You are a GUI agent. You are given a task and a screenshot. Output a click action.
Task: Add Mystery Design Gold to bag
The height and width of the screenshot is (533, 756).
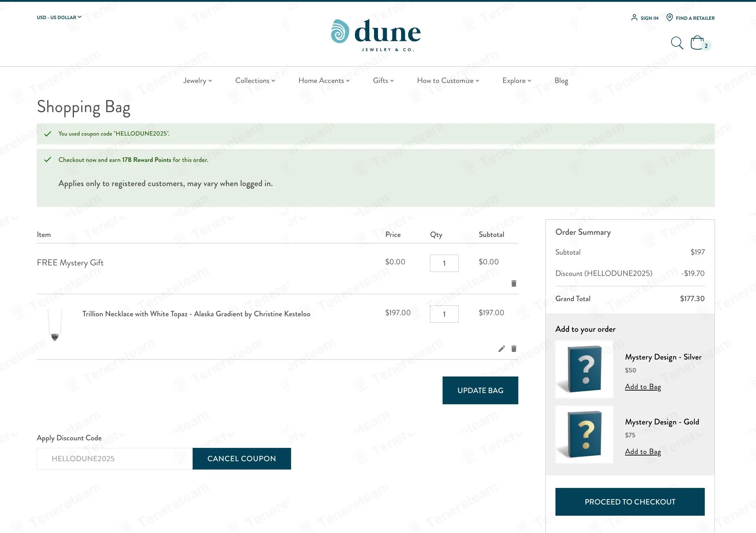[643, 451]
